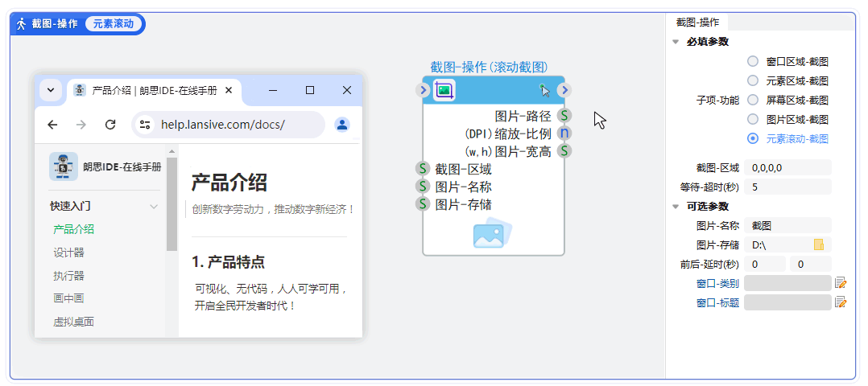Image resolution: width=868 pixels, height=386 pixels.
Task: Click first 前后-延时(秒) field
Action: pyautogui.click(x=765, y=264)
